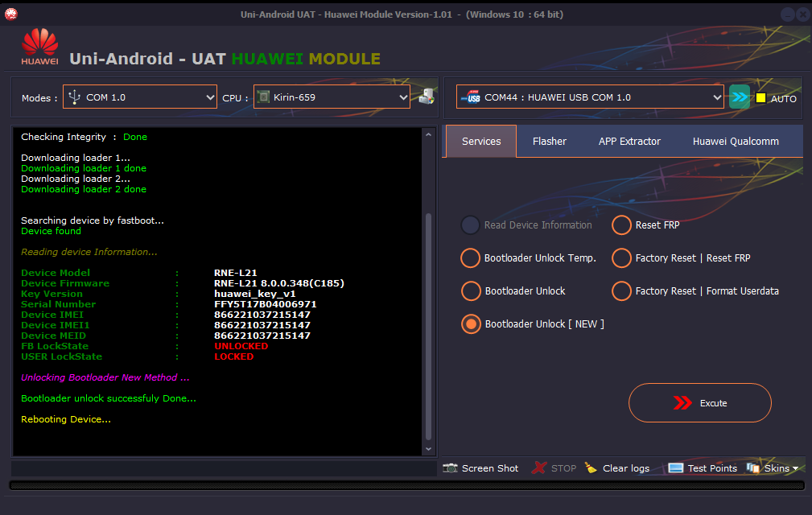Click the Skins palette icon
This screenshot has width=812, height=515.
(x=753, y=468)
